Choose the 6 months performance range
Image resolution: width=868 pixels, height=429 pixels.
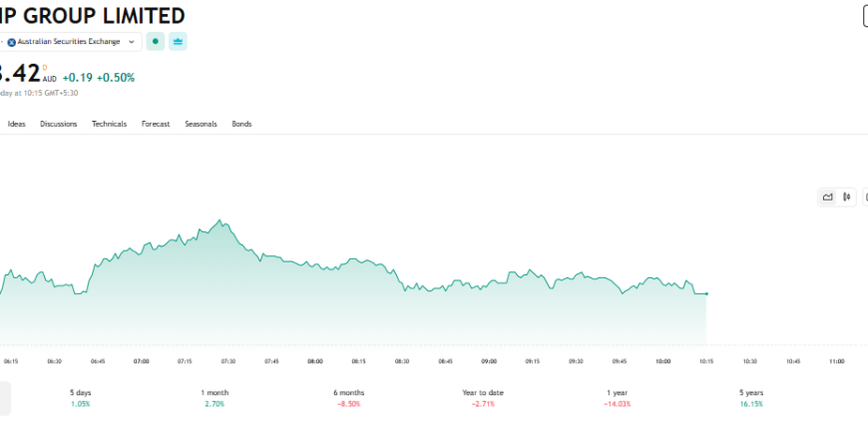[348, 397]
